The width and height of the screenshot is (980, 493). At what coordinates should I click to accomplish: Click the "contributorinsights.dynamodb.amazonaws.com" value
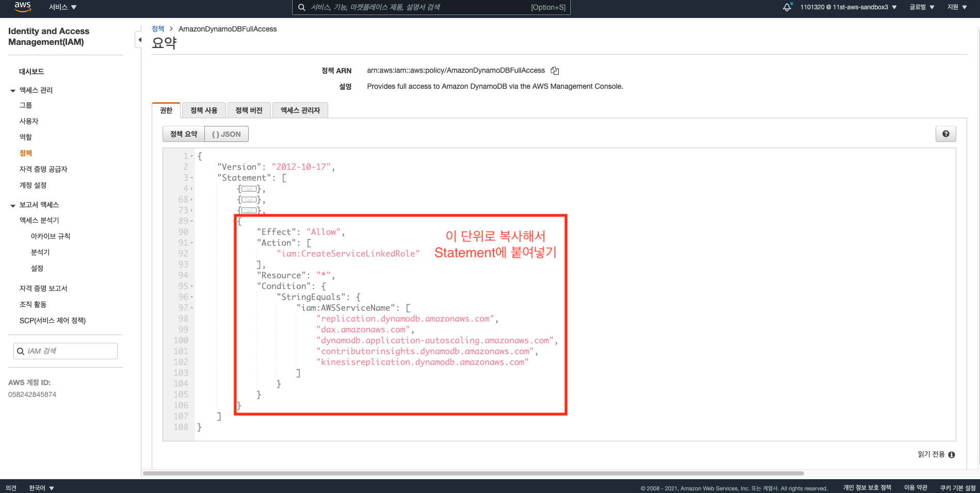pyautogui.click(x=425, y=351)
